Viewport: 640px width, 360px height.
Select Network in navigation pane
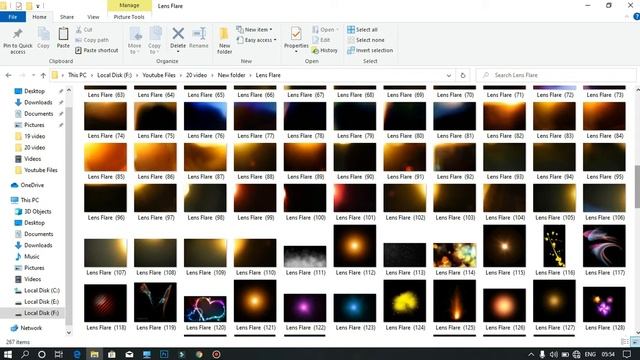pyautogui.click(x=31, y=328)
